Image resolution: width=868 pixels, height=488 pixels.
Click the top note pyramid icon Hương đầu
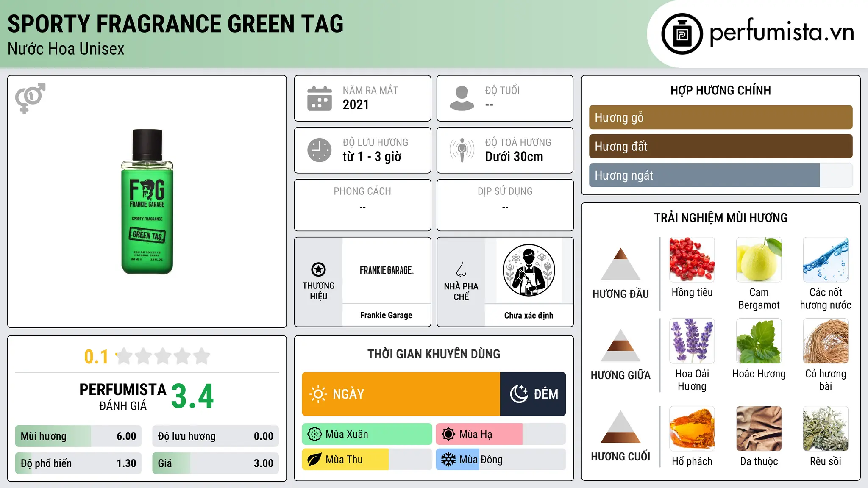[x=620, y=264]
